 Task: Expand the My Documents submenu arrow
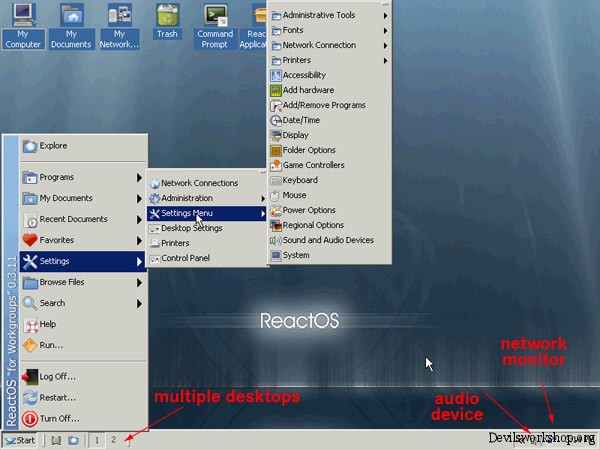pyautogui.click(x=139, y=199)
